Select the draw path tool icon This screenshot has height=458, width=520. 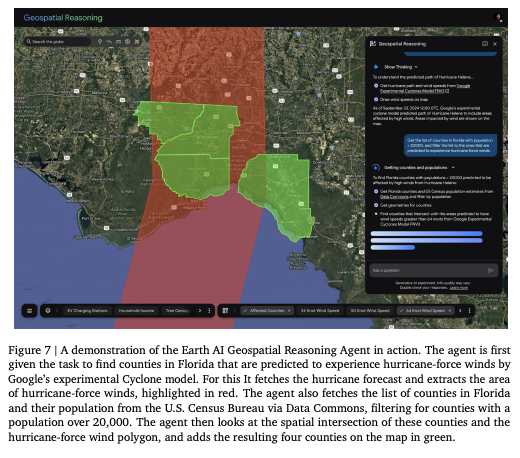click(109, 42)
